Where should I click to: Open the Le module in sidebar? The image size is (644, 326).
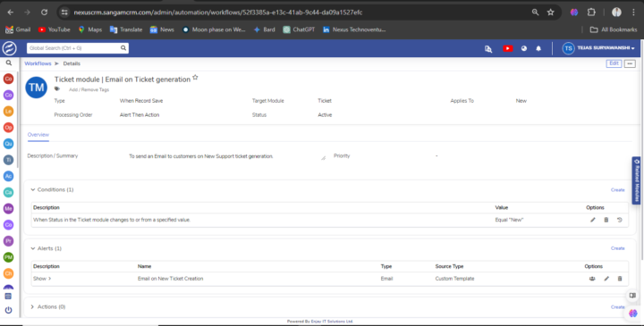point(8,111)
